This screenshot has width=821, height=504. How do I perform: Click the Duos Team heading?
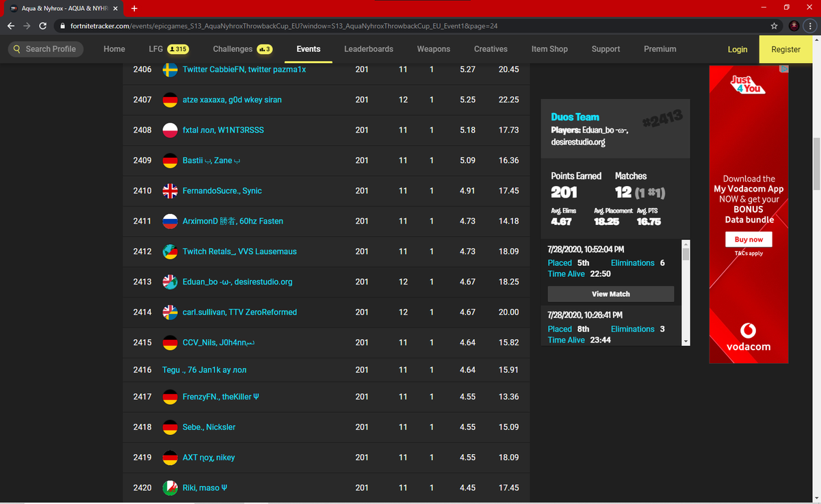coord(575,117)
